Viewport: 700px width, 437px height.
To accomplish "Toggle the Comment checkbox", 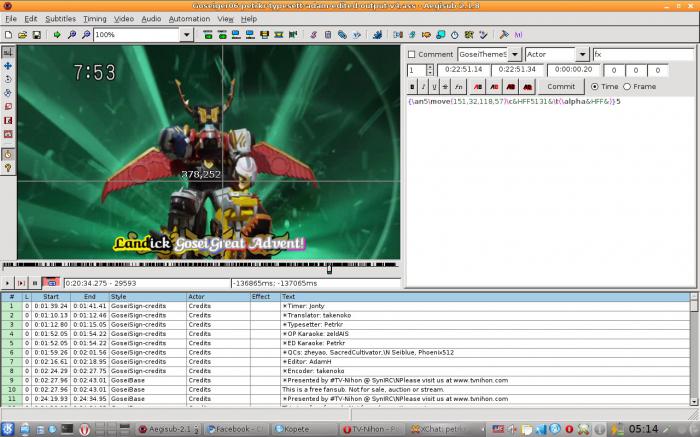I will [x=411, y=54].
